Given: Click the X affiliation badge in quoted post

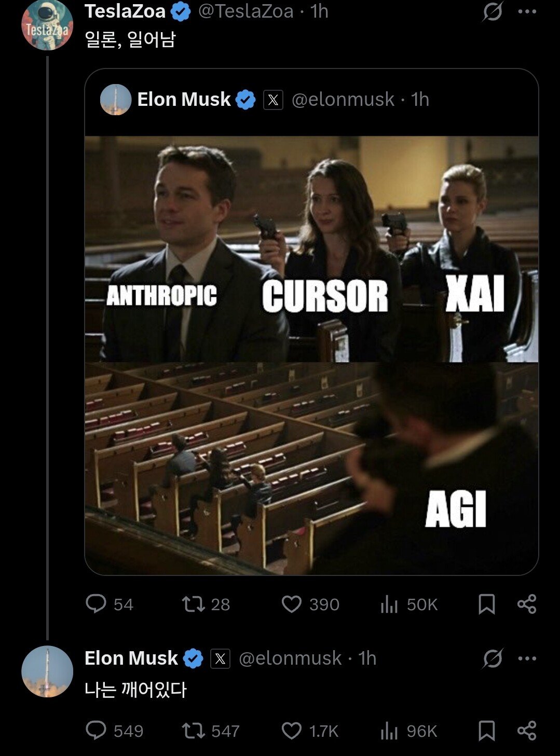Looking at the screenshot, I should click(273, 100).
